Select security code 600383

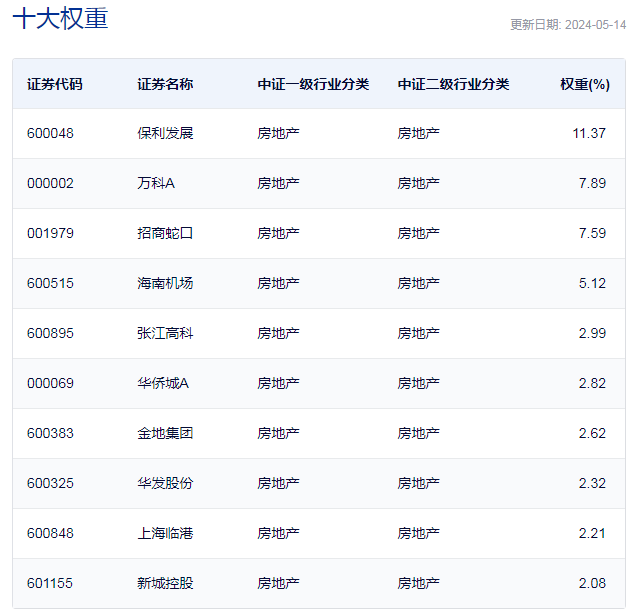pyautogui.click(x=50, y=433)
